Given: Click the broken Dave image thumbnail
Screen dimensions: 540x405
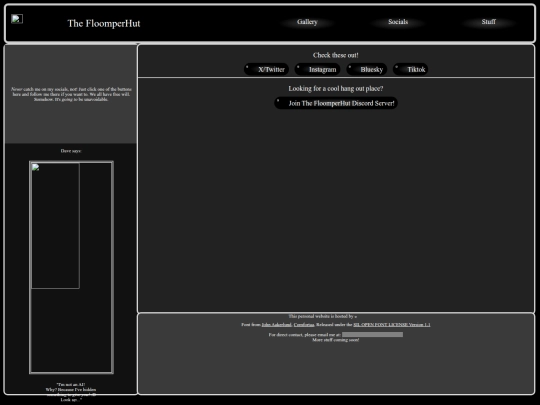Looking at the screenshot, I should click(x=55, y=226).
